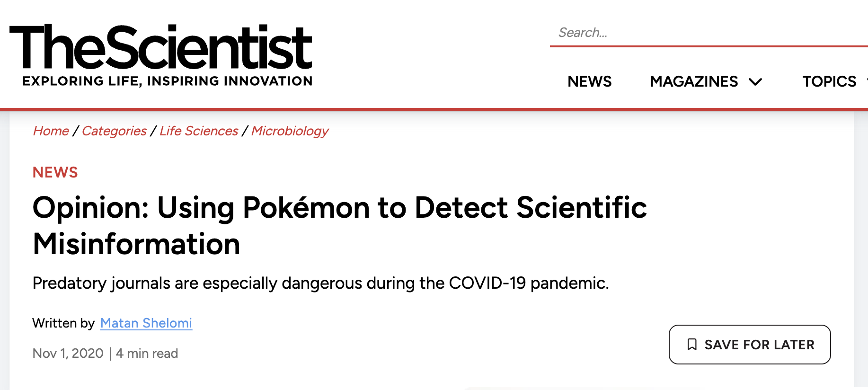
Task: Click the "4 min read" label
Action: (x=147, y=354)
